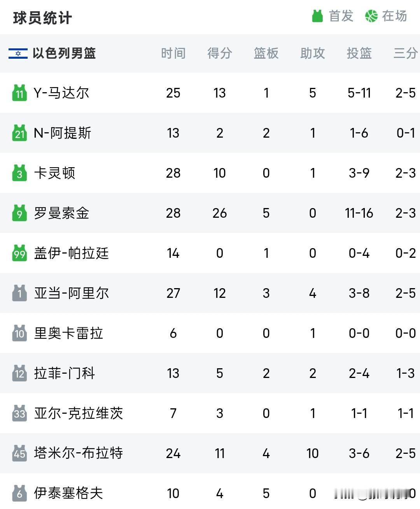Viewport: 420px width, 509px height.
Task: Open player Y-马达尔 profile
Action: tap(61, 93)
